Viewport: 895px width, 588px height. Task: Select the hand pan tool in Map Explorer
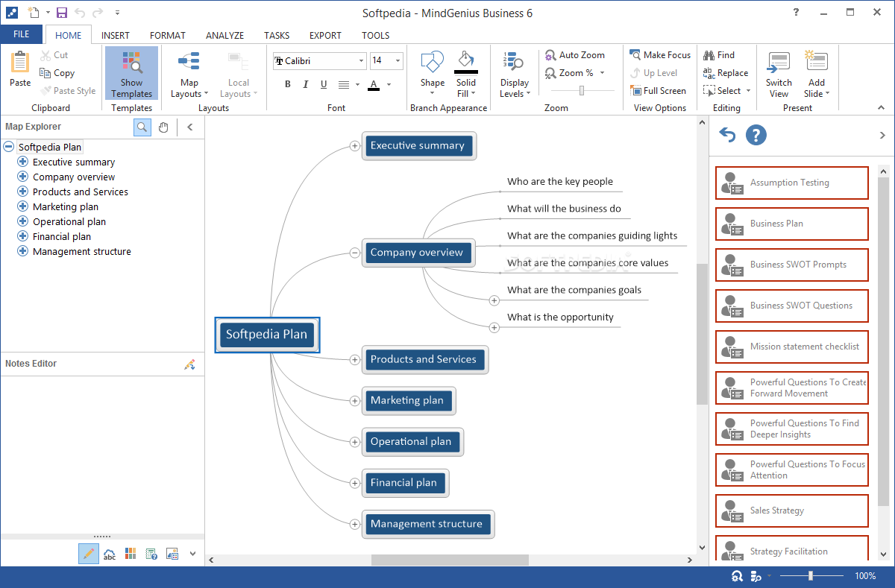coord(163,127)
